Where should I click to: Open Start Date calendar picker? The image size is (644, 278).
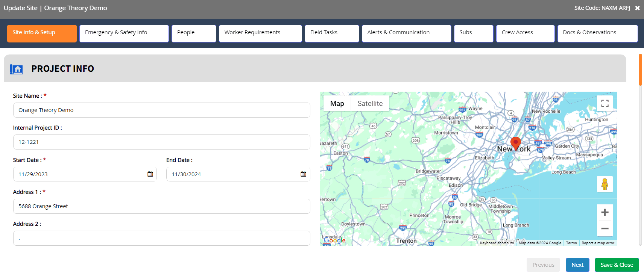coord(150,174)
